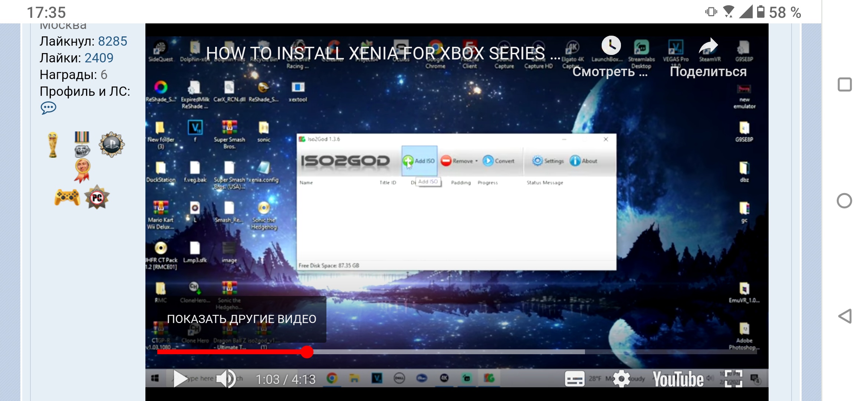
Task: Enter fullscreen video mode
Action: tap(733, 379)
